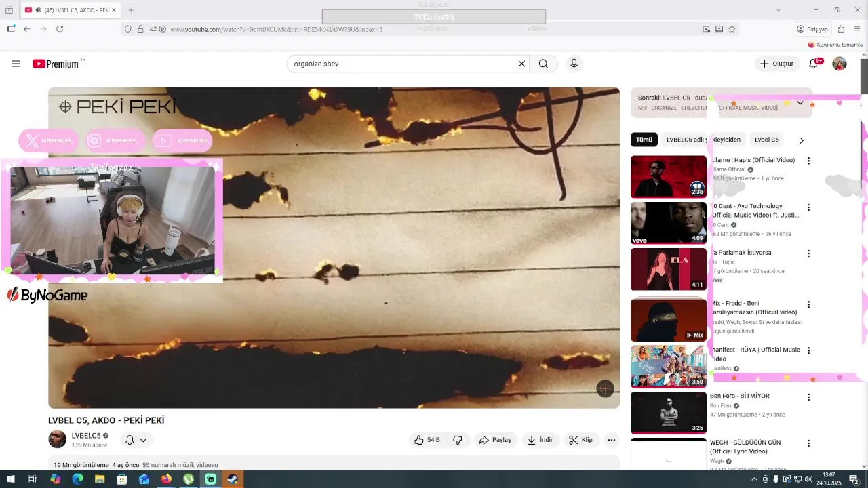Screen dimensions: 868x488
Task: Open the account avatar menu
Action: click(x=840, y=64)
